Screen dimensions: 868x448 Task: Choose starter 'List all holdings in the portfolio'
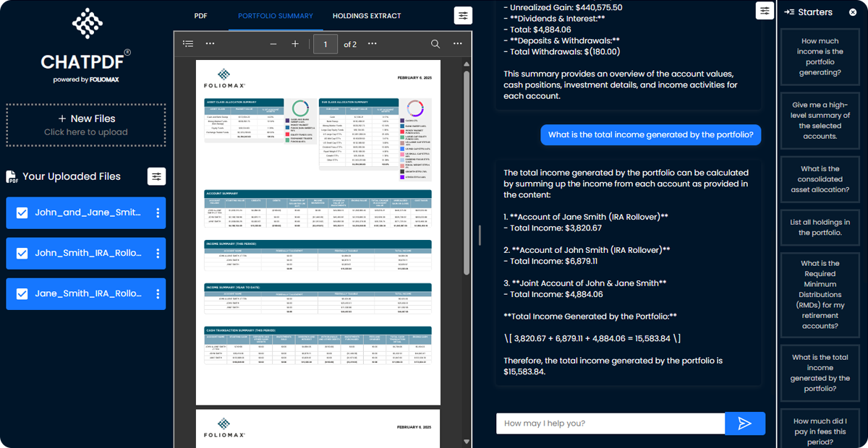820,228
